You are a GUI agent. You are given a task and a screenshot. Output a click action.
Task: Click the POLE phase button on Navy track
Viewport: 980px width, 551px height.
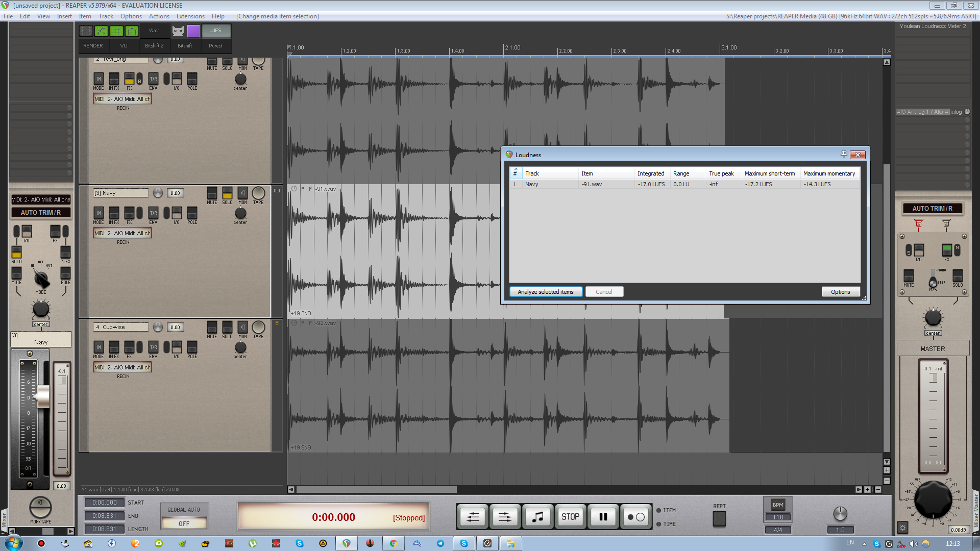coord(192,213)
